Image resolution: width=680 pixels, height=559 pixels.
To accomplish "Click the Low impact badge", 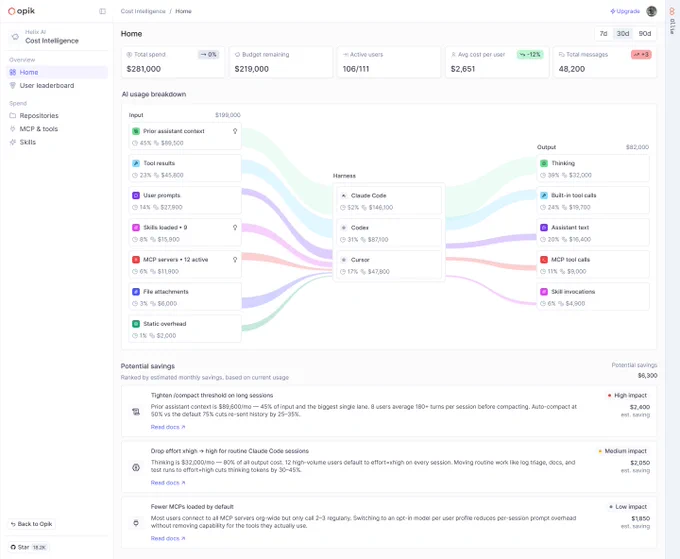I will [628, 507].
